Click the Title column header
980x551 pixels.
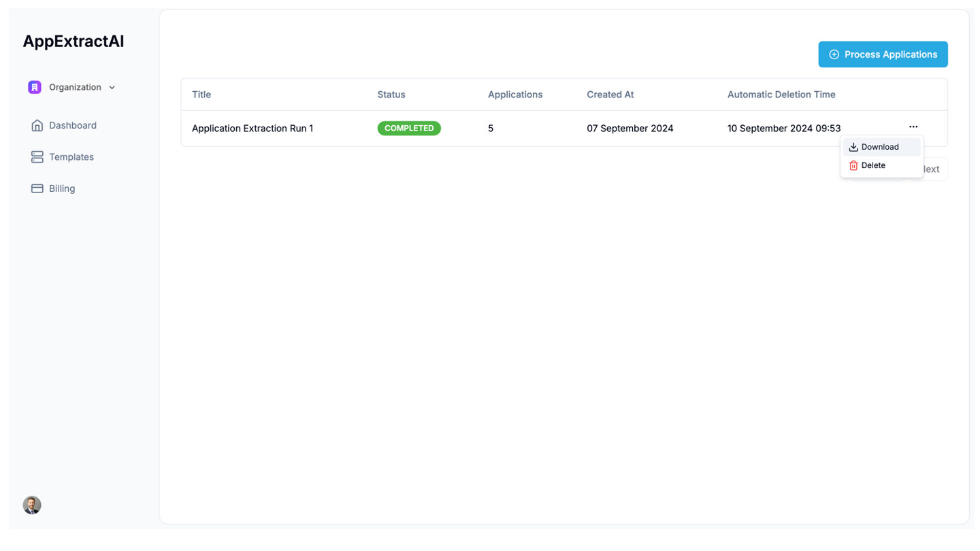[x=201, y=95]
